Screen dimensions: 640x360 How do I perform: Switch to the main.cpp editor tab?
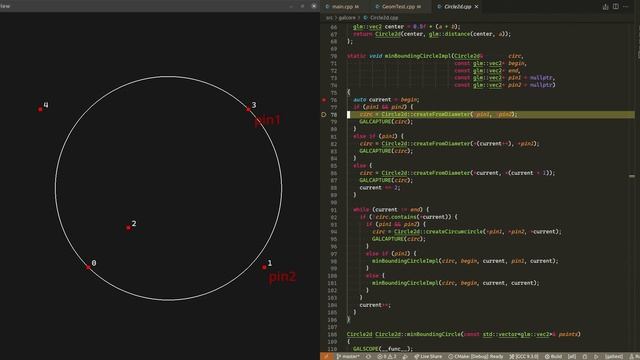click(342, 7)
